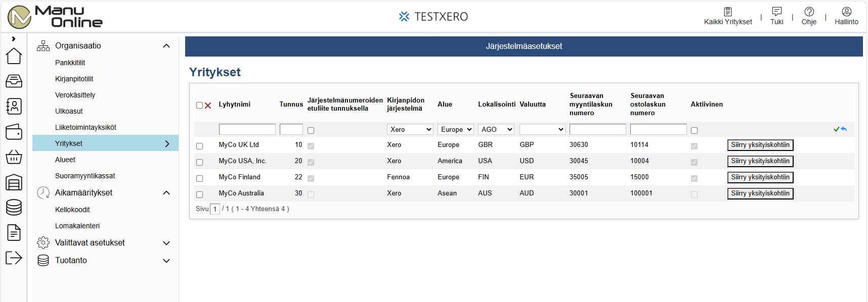Expand the Valittavat asetukset section chevron
The image size is (868, 302).
coord(166,243)
